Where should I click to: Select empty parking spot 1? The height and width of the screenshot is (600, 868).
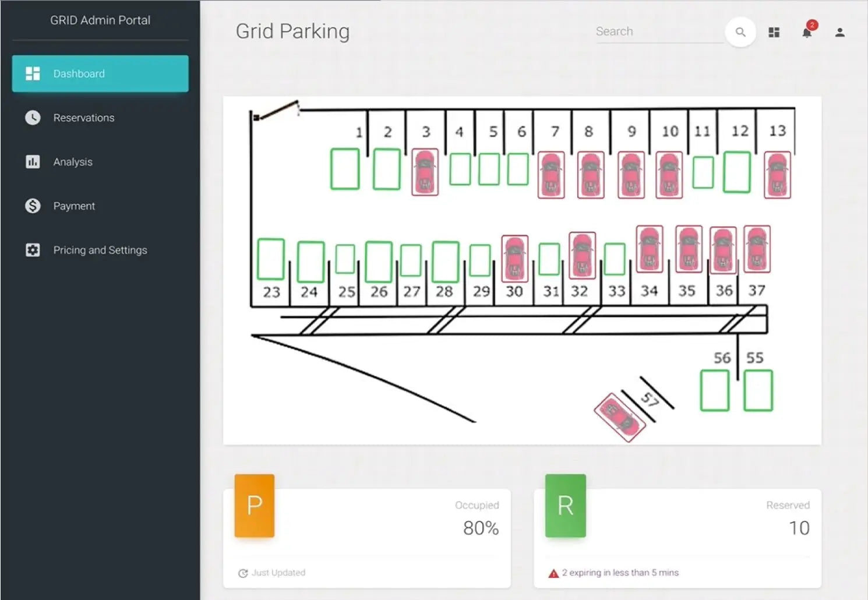pos(345,169)
